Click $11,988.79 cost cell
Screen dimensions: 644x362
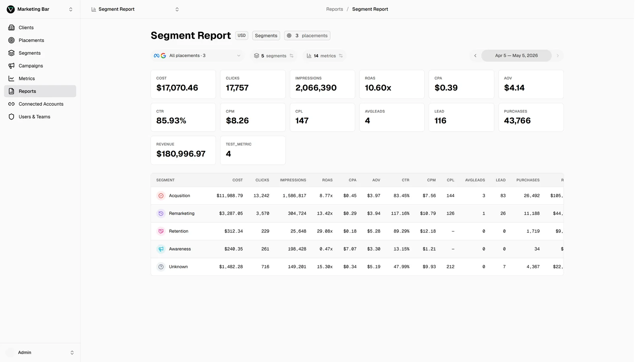229,196
